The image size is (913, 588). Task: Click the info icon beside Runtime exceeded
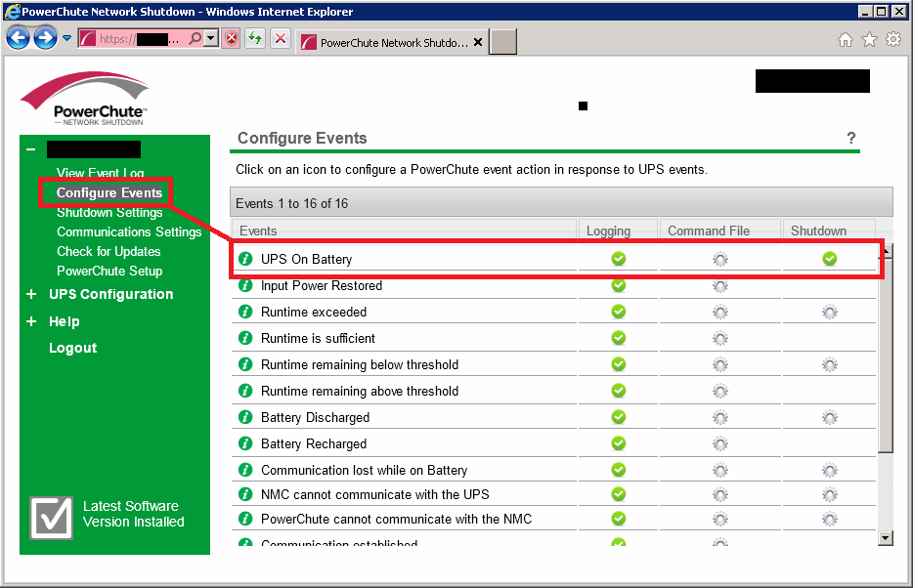point(245,312)
